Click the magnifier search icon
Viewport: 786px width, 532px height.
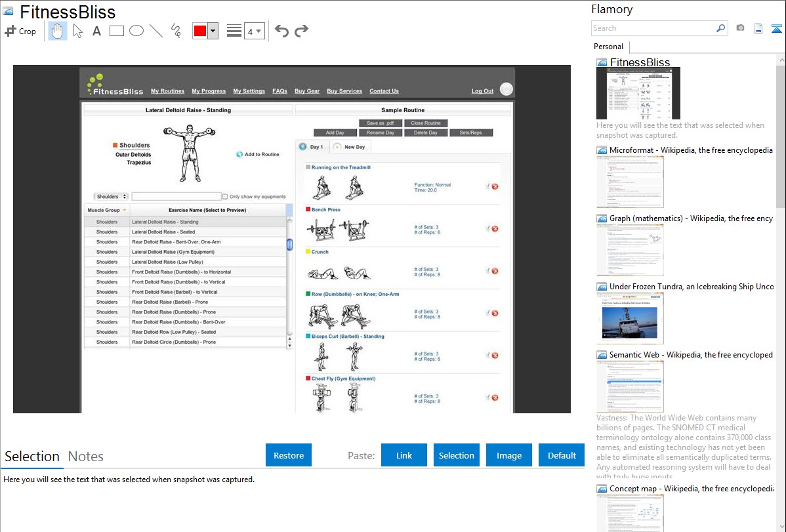[720, 28]
